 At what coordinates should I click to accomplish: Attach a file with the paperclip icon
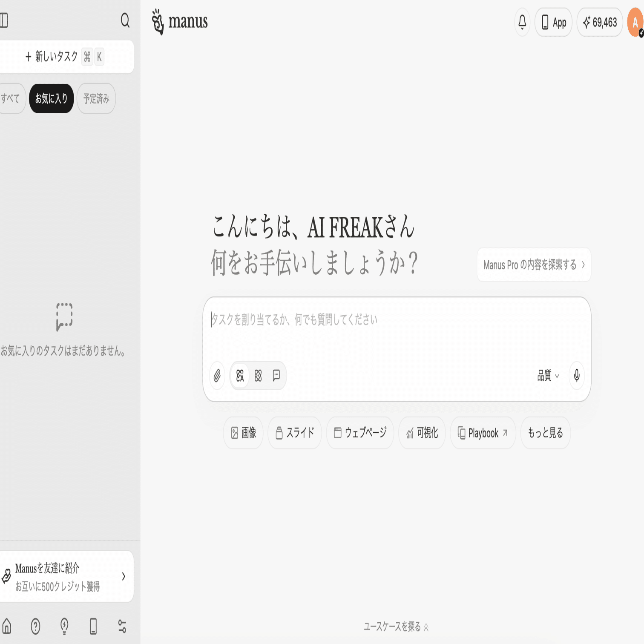[x=217, y=376]
